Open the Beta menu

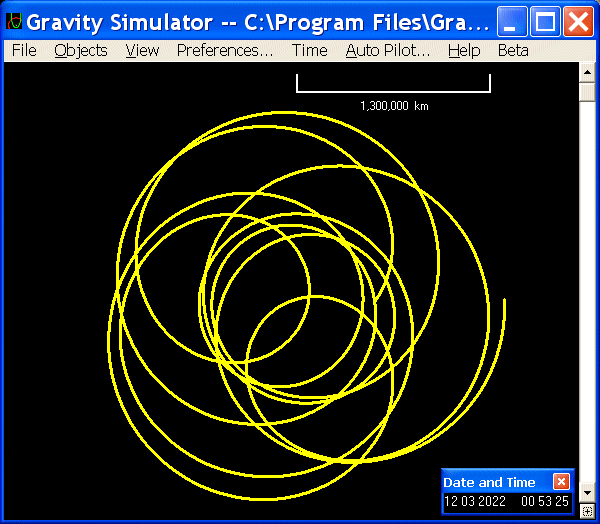[513, 51]
